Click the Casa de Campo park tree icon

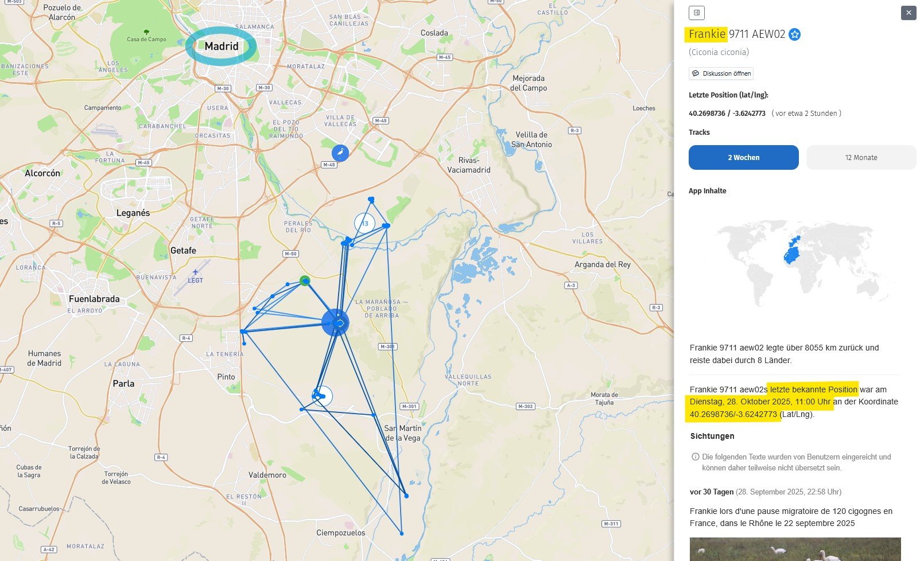click(x=146, y=33)
